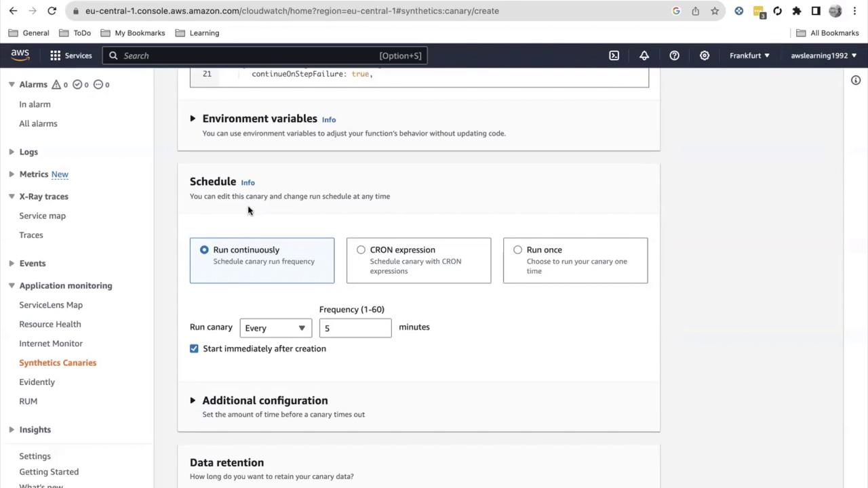The image size is (868, 488).
Task: Expand the Additional configuration section
Action: click(x=193, y=401)
